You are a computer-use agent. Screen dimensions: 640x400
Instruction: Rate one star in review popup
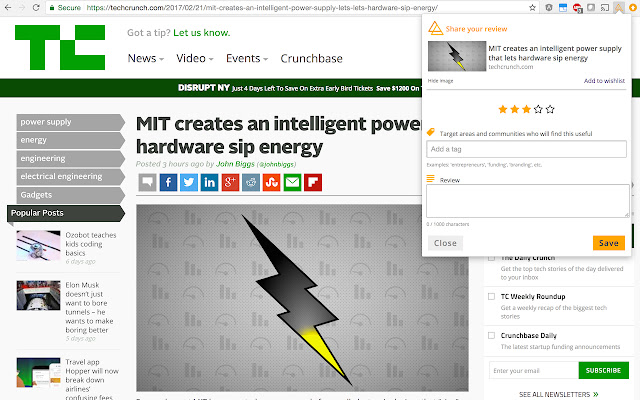pyautogui.click(x=503, y=109)
